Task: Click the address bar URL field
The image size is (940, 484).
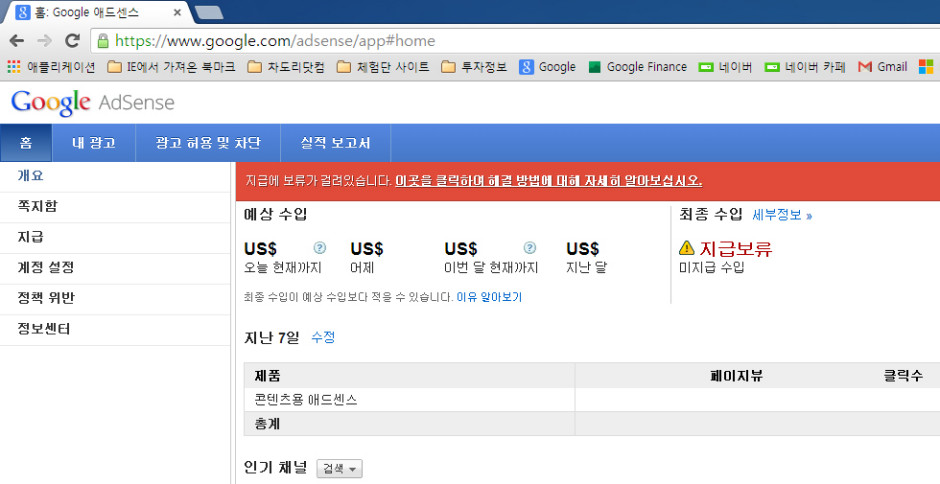Action: tap(516, 41)
